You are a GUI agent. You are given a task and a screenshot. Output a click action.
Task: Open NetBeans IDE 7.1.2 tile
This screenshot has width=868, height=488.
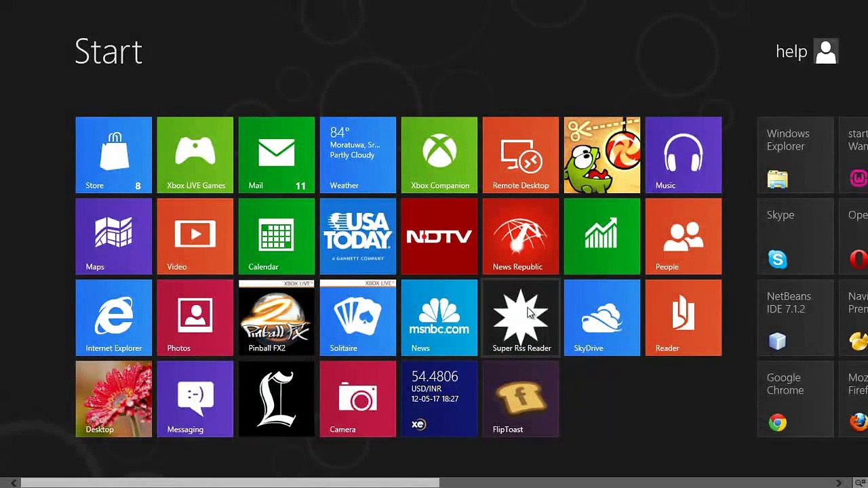point(795,318)
